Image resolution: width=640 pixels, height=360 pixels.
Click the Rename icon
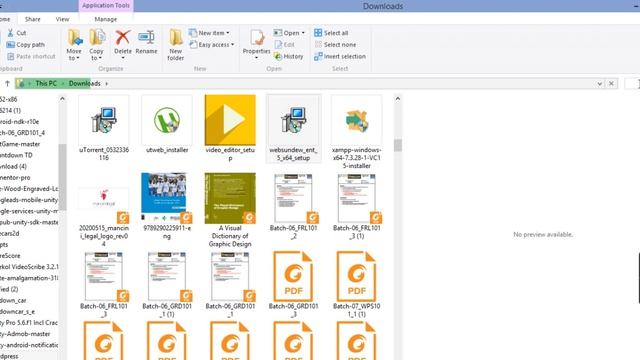[146, 37]
